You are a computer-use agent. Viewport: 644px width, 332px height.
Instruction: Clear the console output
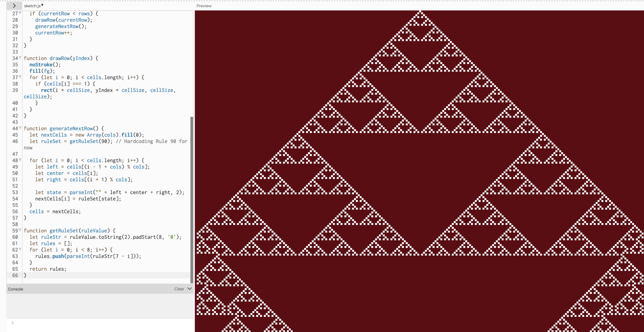[179, 289]
